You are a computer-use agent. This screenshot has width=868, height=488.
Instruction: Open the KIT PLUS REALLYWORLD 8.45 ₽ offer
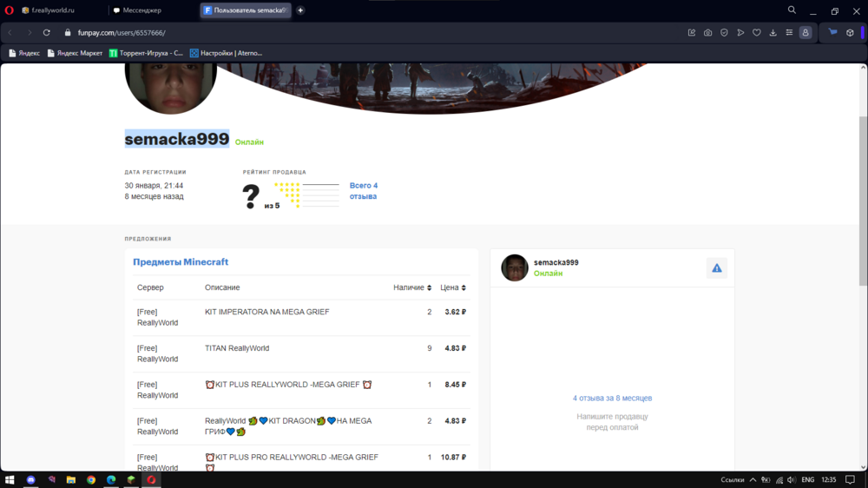point(302,390)
